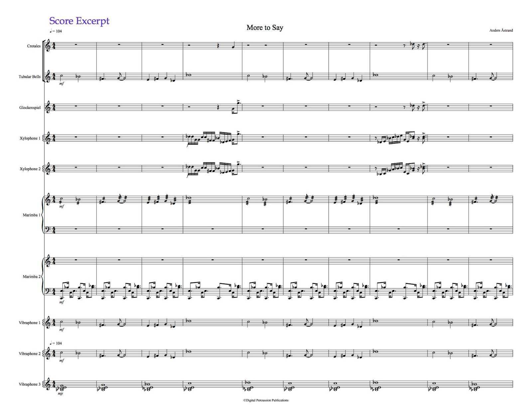This screenshot has height=411, width=532.
Task: Click the tempo marking above Crotales staff
Action: 56,31
